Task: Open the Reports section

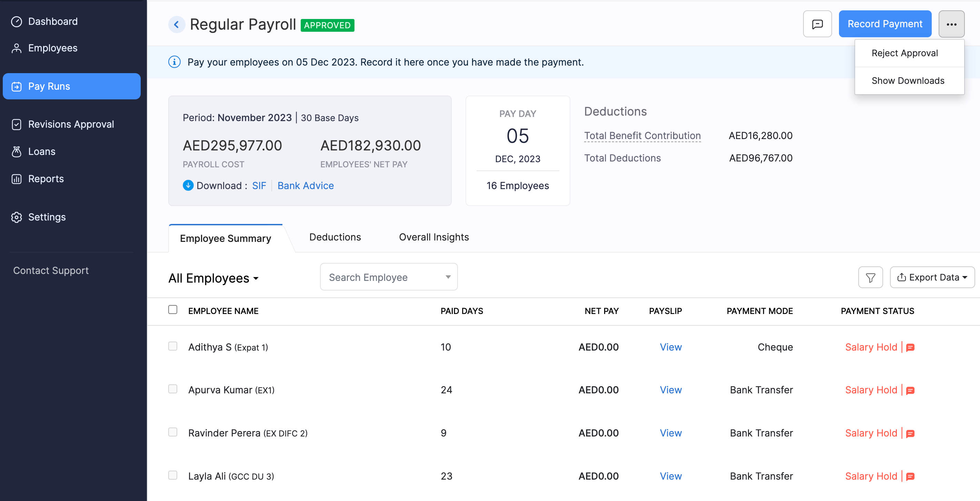Action: click(x=46, y=178)
